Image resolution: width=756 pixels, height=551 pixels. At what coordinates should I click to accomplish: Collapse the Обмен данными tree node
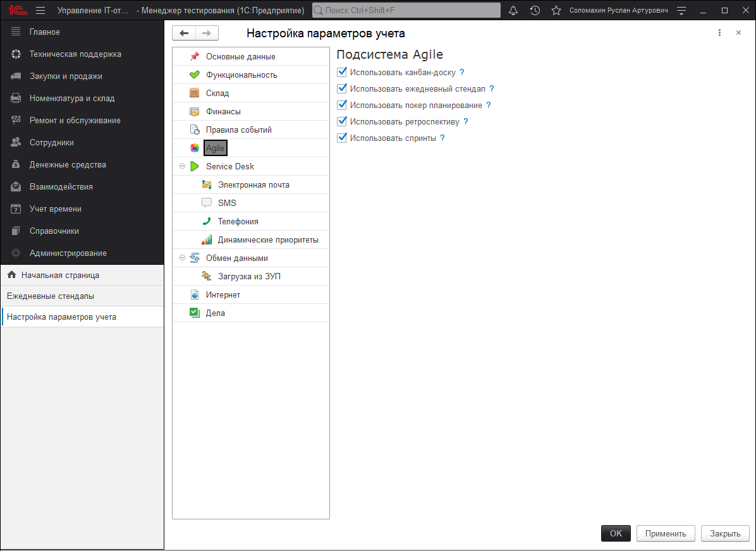183,258
